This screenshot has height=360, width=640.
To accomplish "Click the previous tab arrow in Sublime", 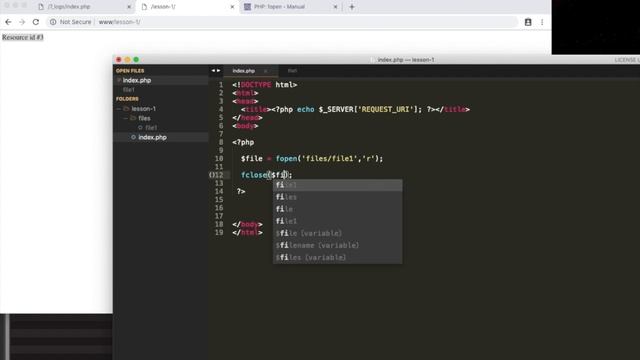I will click(x=213, y=71).
